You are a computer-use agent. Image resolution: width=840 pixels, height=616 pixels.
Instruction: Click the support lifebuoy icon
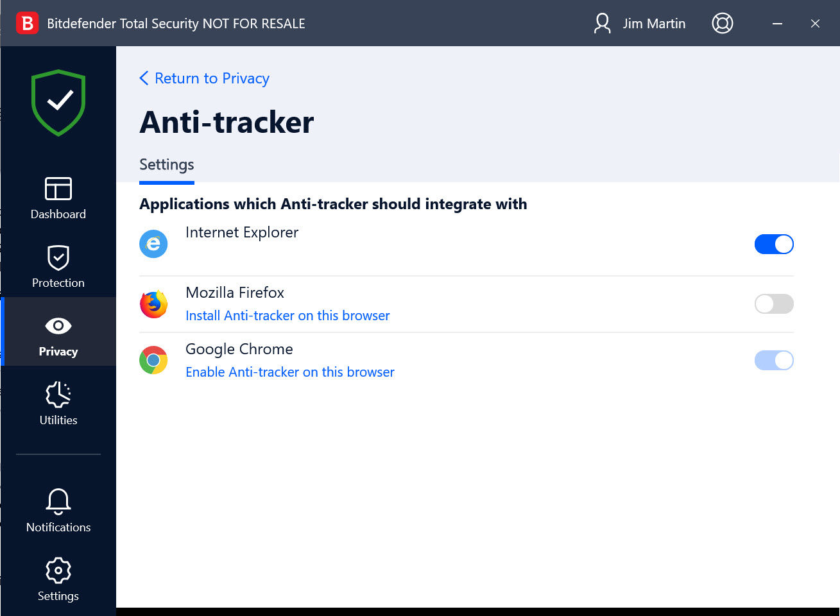click(722, 24)
